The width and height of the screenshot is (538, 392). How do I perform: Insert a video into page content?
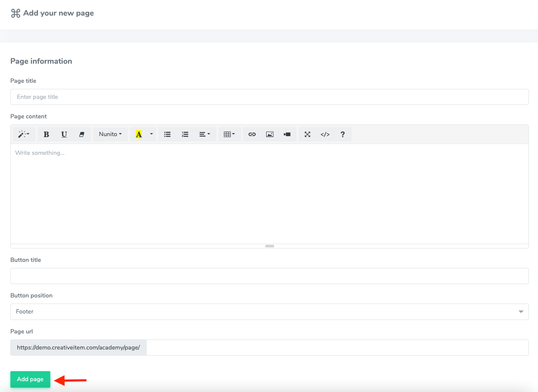tap(287, 134)
